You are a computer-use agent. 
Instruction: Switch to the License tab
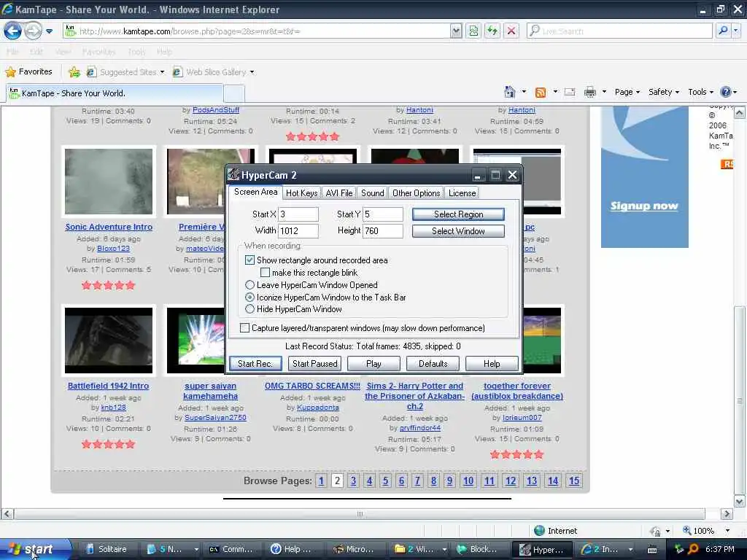click(462, 192)
